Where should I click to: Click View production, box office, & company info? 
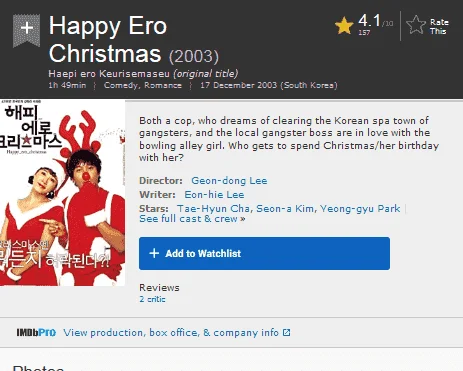click(x=171, y=333)
